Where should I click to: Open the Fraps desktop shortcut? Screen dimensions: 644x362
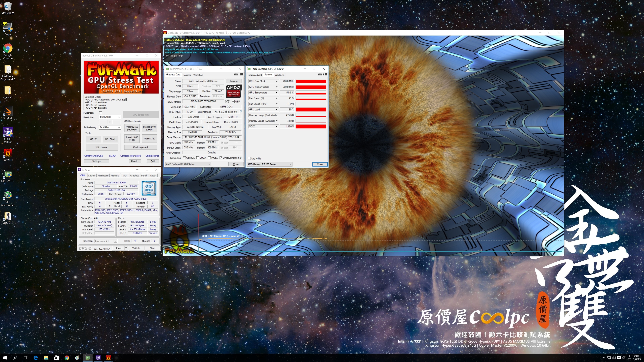pyautogui.click(x=8, y=29)
